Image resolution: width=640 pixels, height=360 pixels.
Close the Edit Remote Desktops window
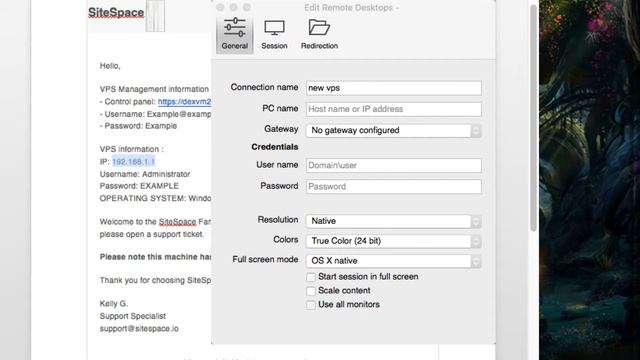tap(220, 7)
